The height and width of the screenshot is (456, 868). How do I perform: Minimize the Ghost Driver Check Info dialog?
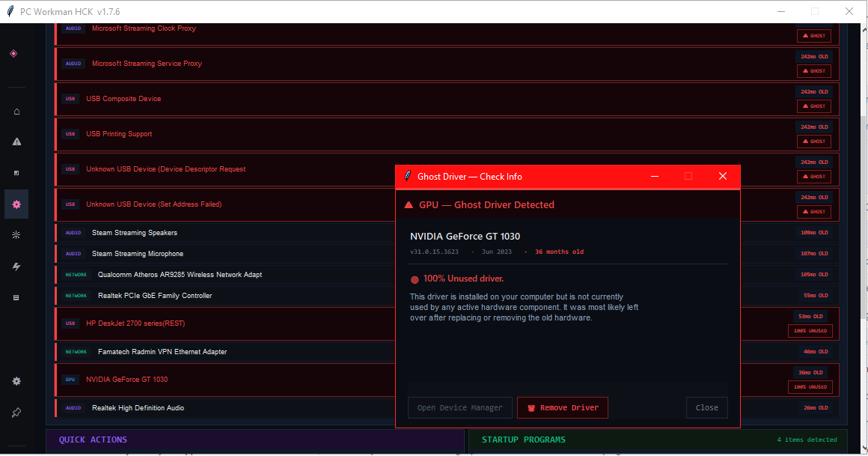[654, 176]
